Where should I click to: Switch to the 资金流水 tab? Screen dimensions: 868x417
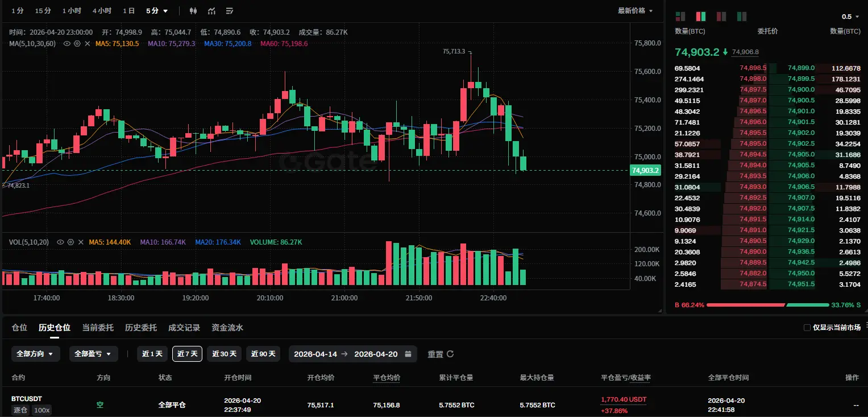227,328
